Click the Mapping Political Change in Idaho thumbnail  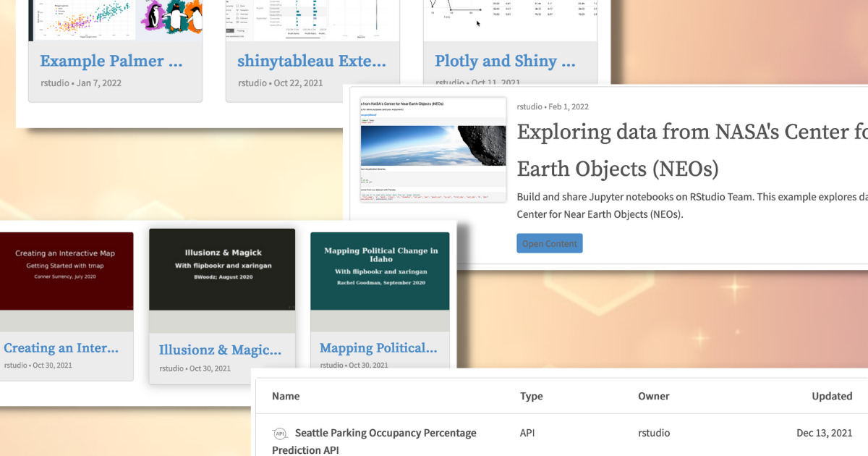[380, 271]
